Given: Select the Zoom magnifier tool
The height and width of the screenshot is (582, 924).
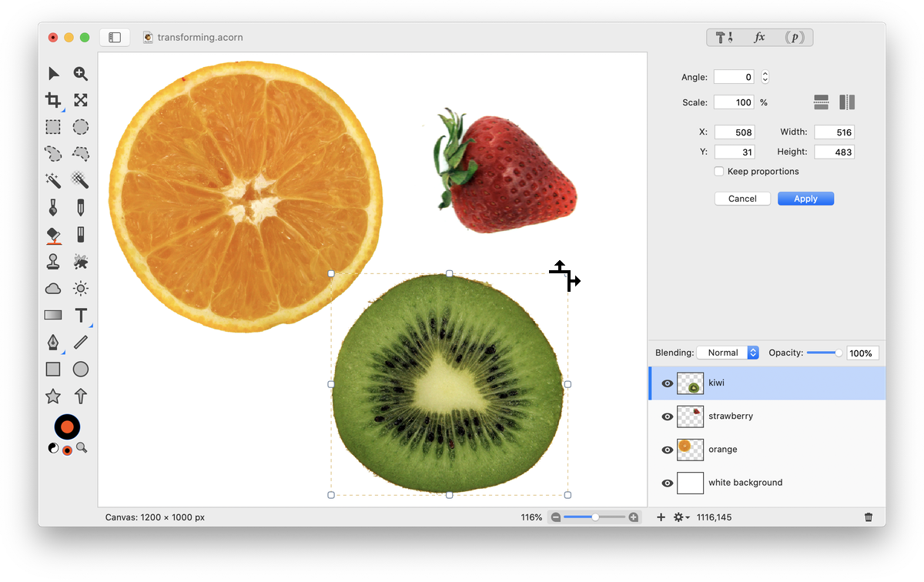Looking at the screenshot, I should click(x=80, y=73).
